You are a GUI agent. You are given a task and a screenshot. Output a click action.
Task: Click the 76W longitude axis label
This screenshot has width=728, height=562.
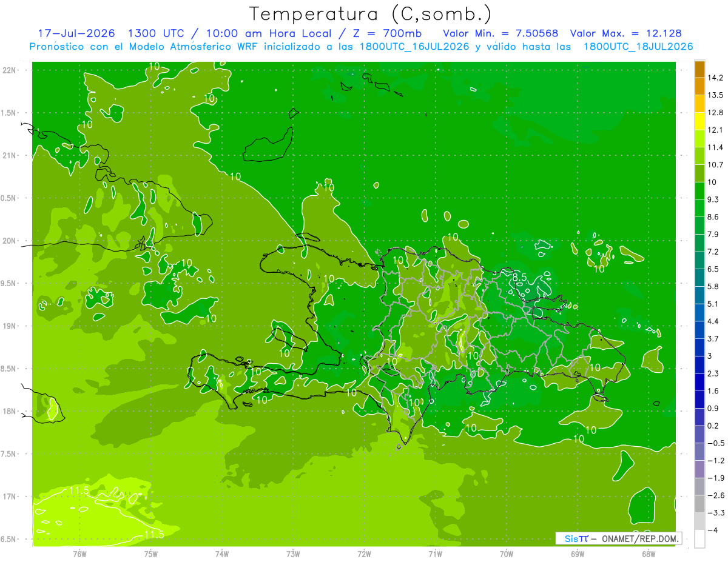(79, 554)
